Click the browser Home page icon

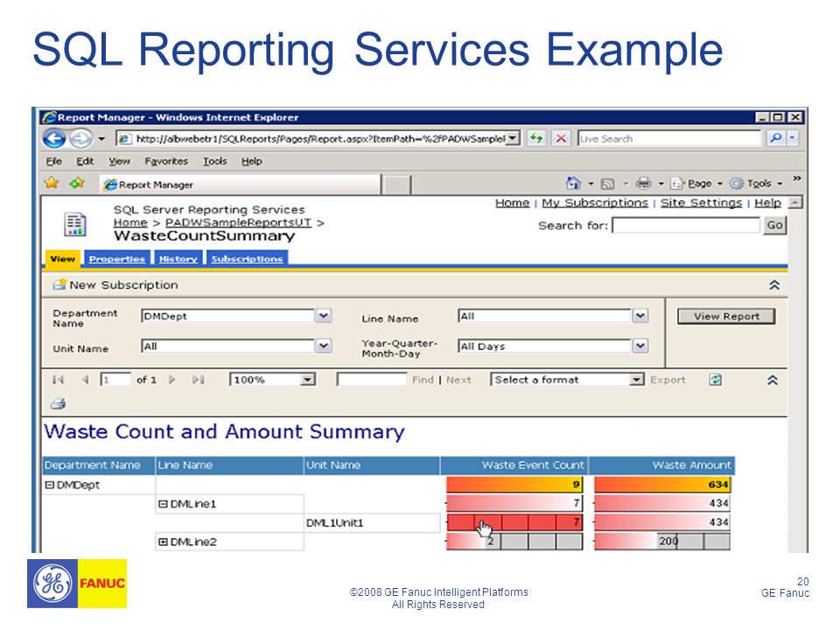(x=573, y=183)
